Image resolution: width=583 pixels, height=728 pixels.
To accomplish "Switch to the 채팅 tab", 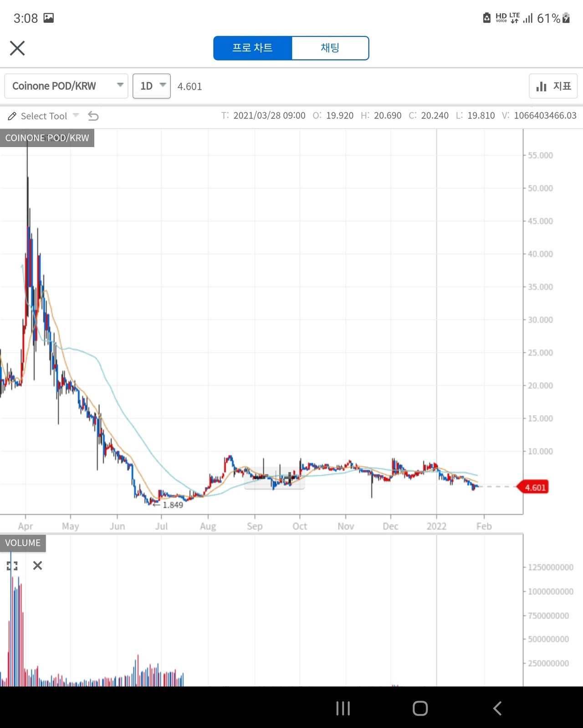I will 330,48.
